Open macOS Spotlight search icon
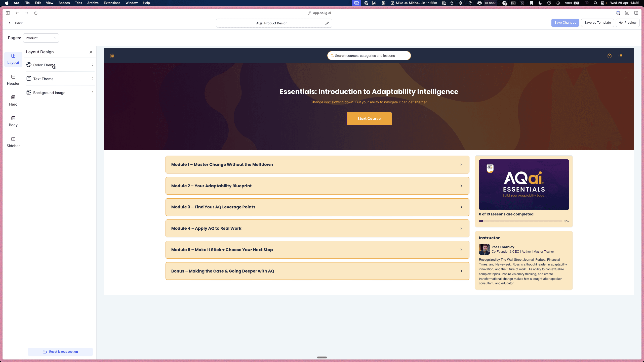644x362 pixels. click(x=595, y=3)
